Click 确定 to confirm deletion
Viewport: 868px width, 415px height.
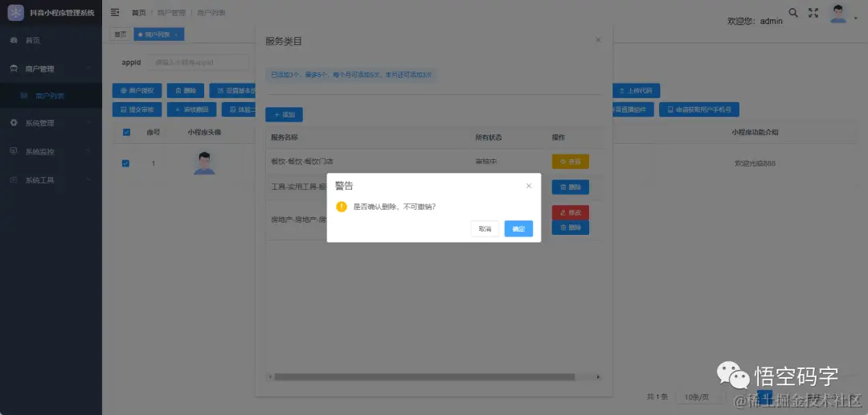click(518, 229)
